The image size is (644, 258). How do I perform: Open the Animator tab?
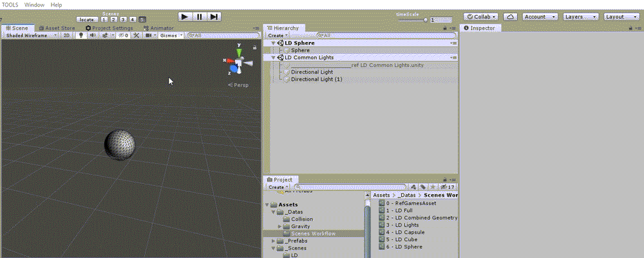coord(158,28)
